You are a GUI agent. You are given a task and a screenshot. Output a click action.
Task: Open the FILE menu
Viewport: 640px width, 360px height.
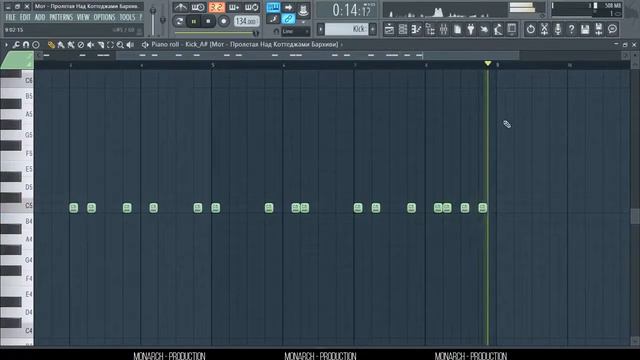point(11,17)
